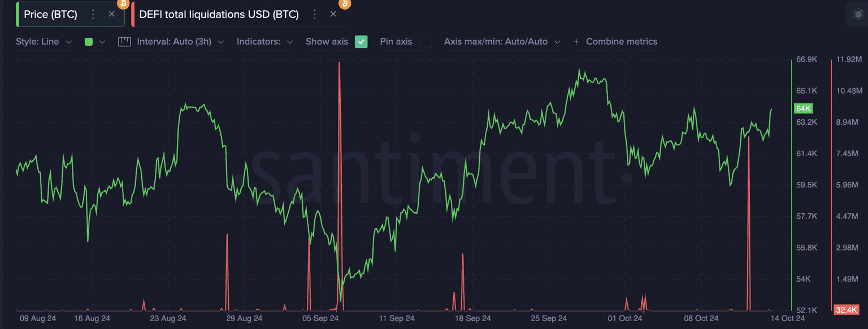The height and width of the screenshot is (329, 868).
Task: Enable the Pin axis checkbox
Action: 425,42
